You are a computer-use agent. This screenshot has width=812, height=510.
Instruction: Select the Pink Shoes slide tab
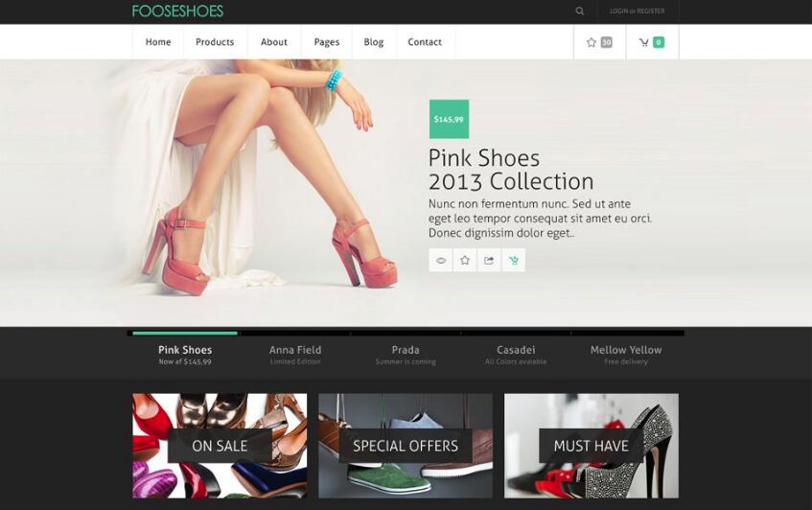(x=185, y=356)
